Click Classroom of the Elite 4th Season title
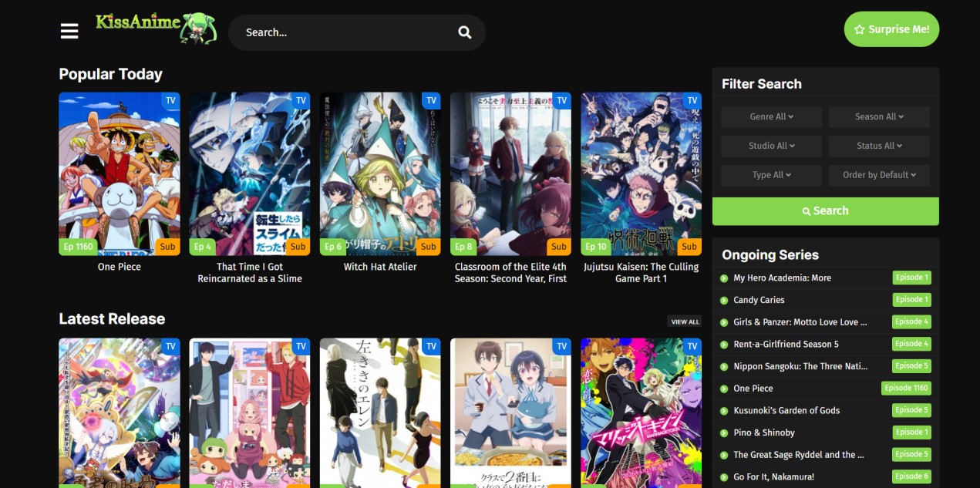 [x=510, y=273]
